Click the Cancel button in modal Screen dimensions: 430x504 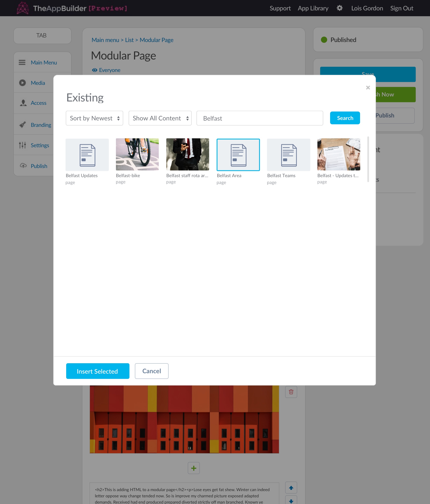[x=152, y=371]
